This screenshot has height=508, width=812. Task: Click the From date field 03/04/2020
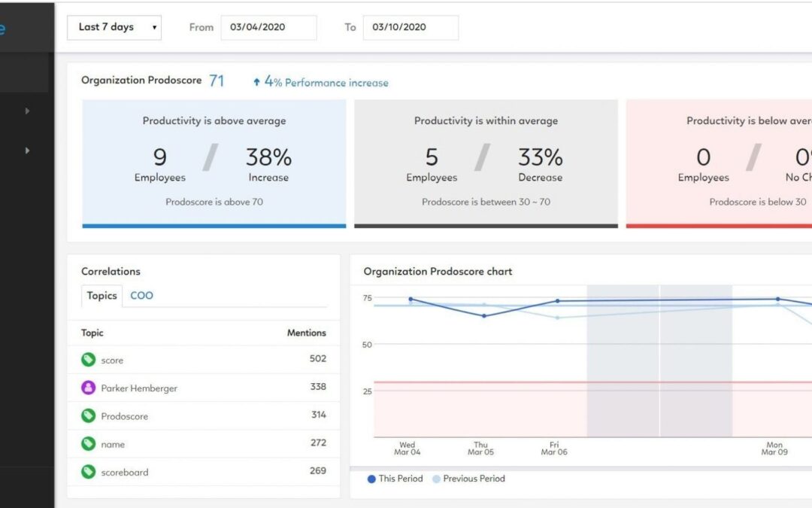click(268, 27)
